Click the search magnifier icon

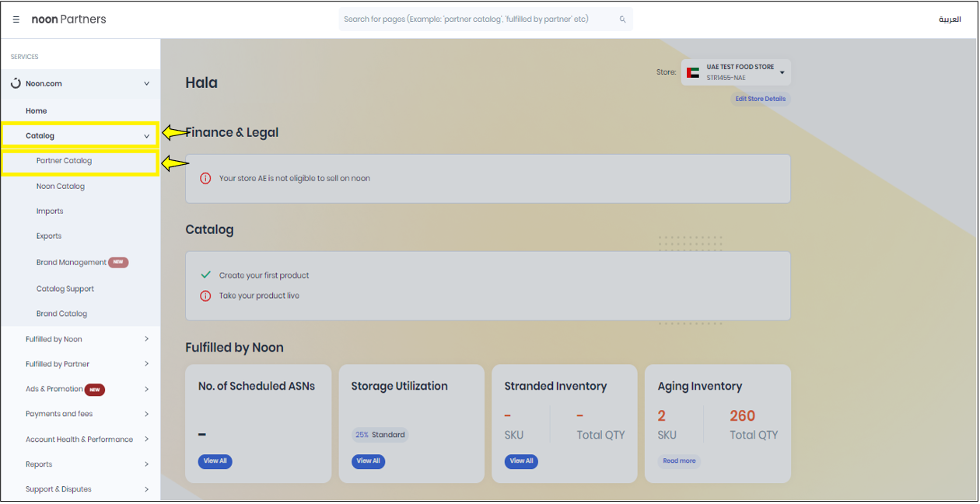coord(622,19)
